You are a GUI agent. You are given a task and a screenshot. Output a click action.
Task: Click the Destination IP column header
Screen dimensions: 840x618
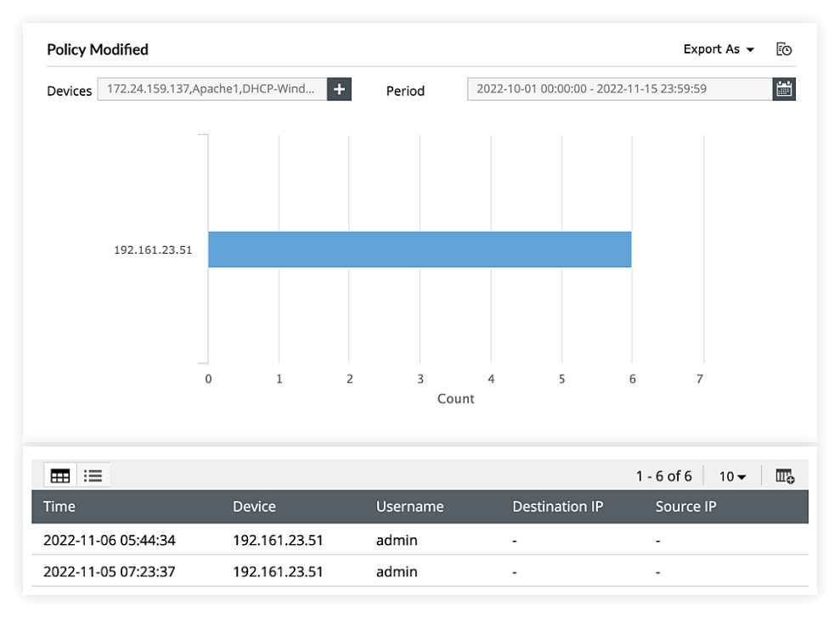pyautogui.click(x=557, y=506)
